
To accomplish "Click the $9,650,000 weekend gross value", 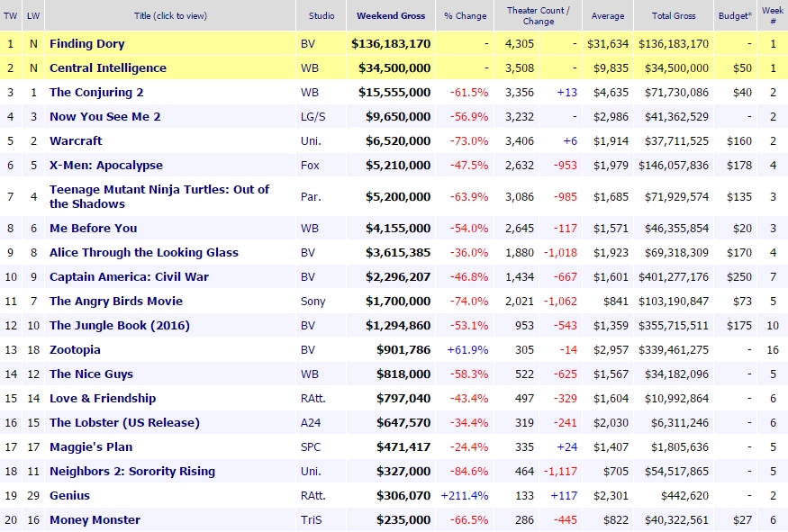I will [x=398, y=116].
